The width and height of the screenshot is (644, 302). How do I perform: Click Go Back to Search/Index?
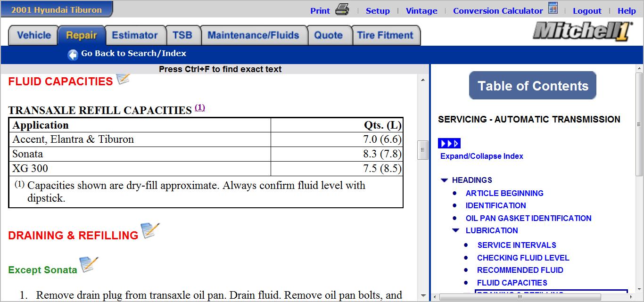[133, 53]
